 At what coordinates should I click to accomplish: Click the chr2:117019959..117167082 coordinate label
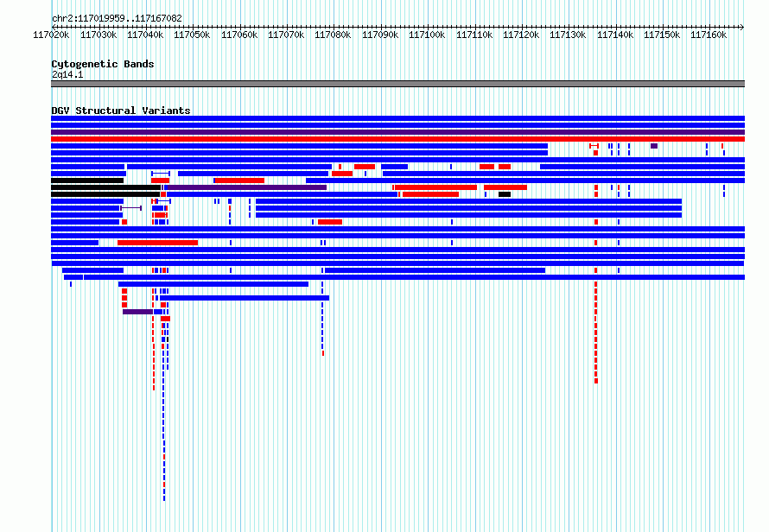coord(117,18)
